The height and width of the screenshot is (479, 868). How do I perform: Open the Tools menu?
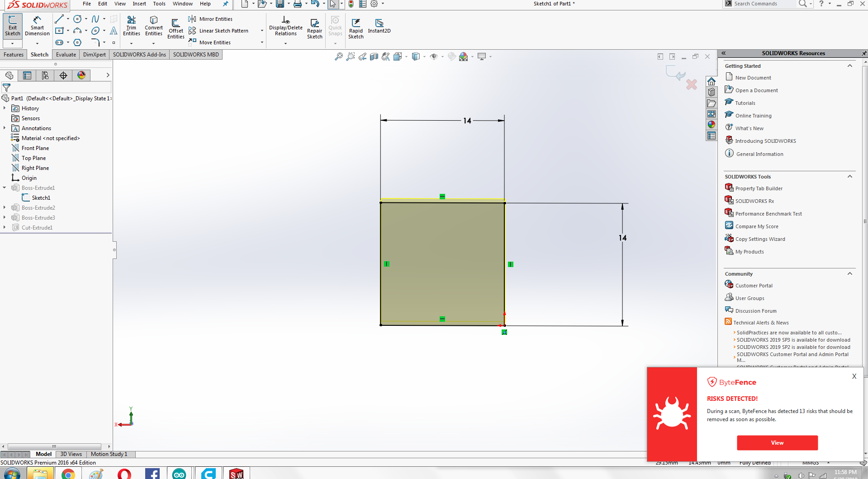[x=159, y=4]
